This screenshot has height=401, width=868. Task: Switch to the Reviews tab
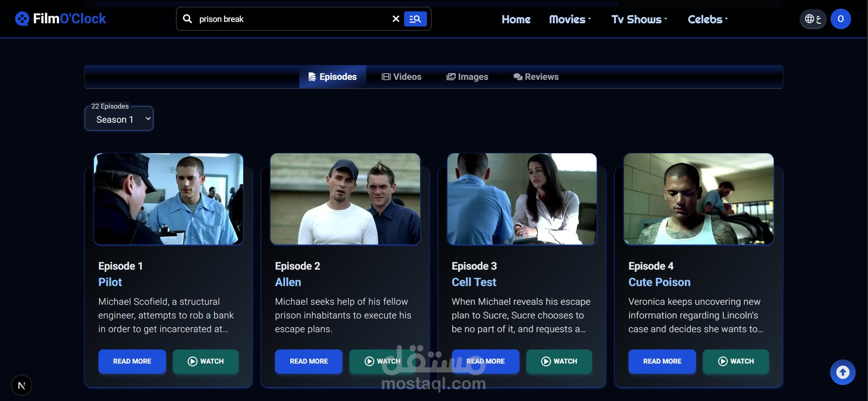click(x=536, y=77)
